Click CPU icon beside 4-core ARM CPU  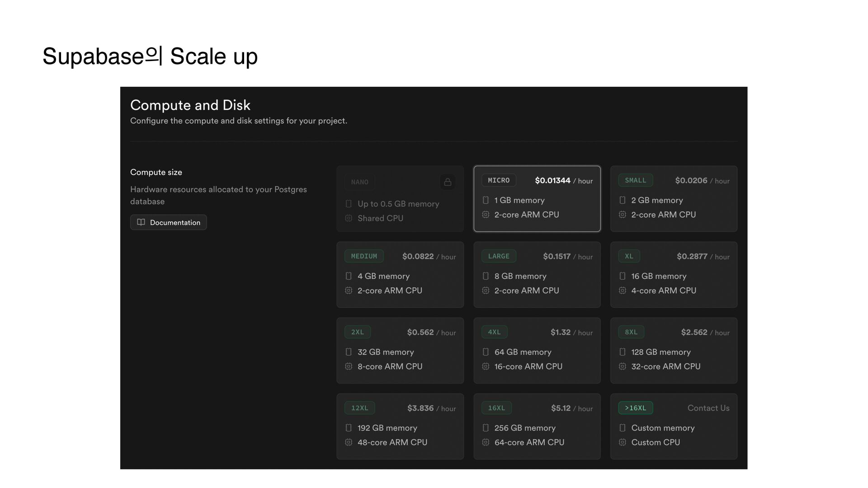coord(623,291)
